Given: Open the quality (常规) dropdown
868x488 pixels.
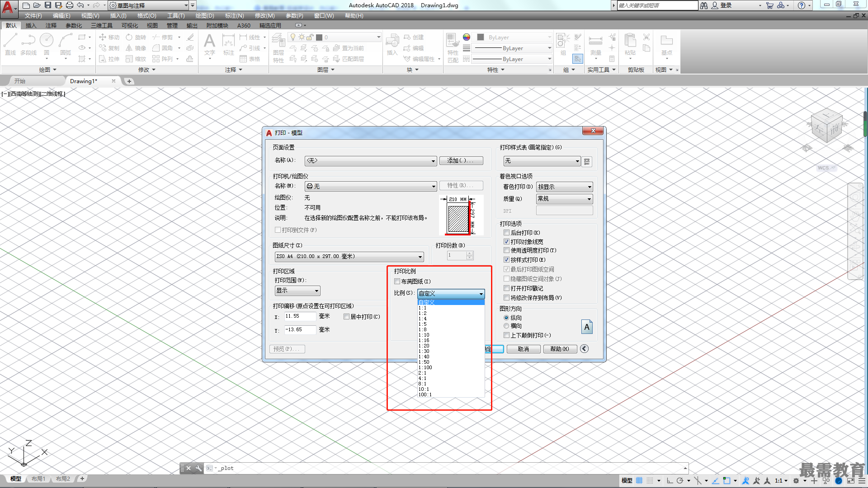Looking at the screenshot, I should pyautogui.click(x=564, y=199).
